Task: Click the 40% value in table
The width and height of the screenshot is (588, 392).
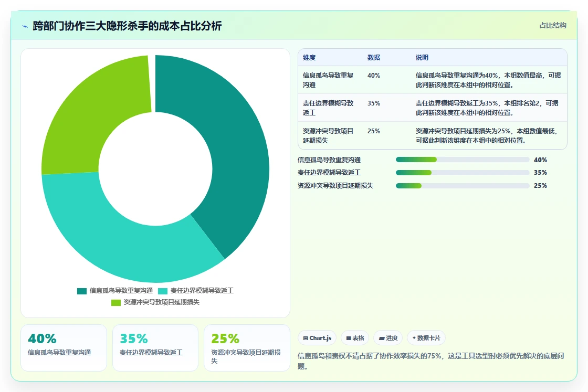Action: click(x=373, y=76)
